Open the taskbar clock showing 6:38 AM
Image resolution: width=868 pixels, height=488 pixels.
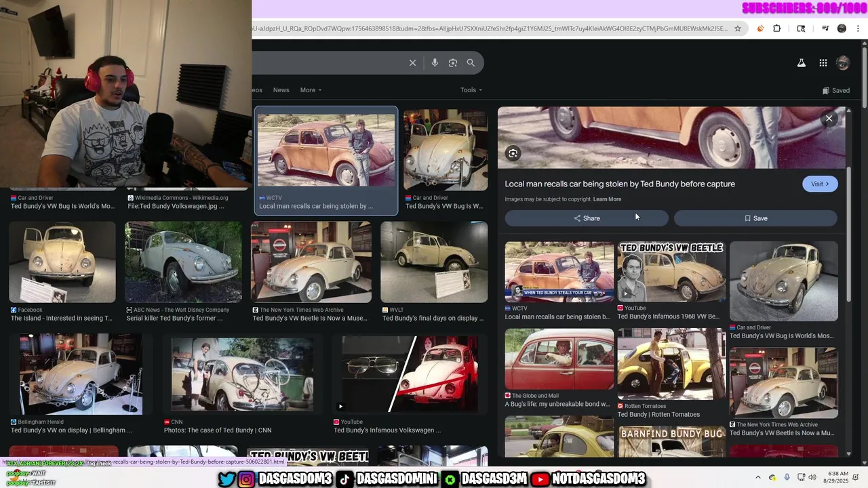pos(836,478)
